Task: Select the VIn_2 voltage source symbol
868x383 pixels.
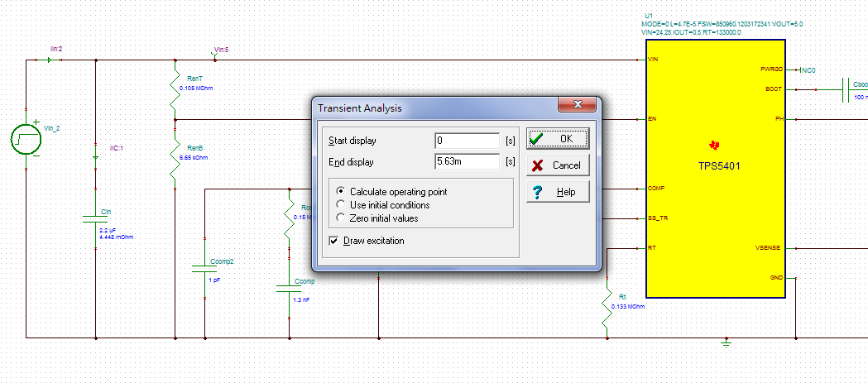Action: [x=26, y=139]
